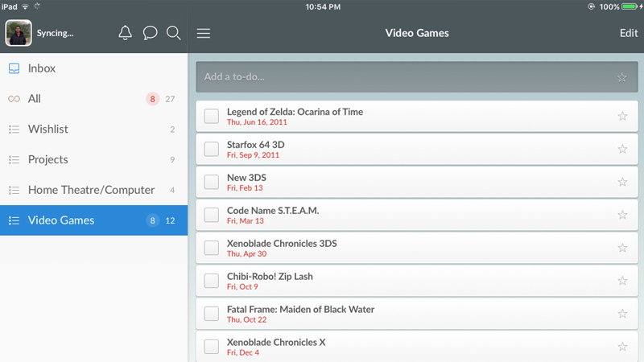Open Xenoblade Chronicles X to-do details
644x362 pixels.
417,347
